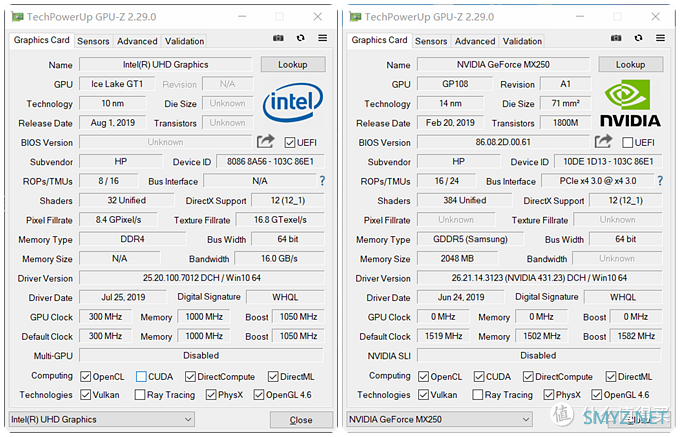Toggle PhysX checkbox in NVIDIA window

(549, 395)
